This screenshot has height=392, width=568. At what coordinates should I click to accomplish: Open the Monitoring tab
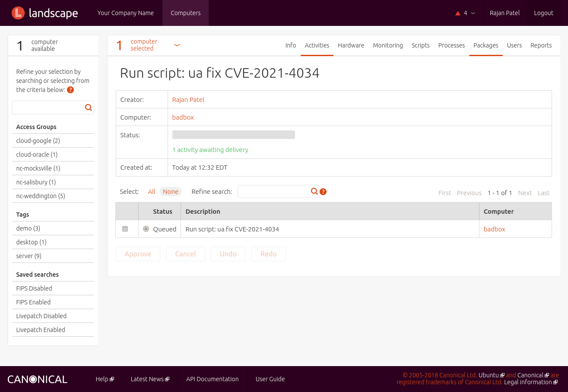pyautogui.click(x=388, y=45)
